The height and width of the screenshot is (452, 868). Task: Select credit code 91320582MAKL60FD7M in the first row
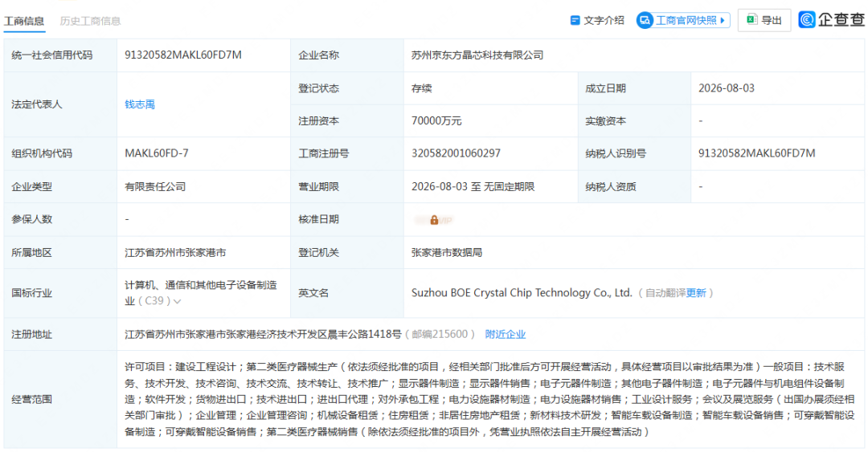pyautogui.click(x=183, y=55)
